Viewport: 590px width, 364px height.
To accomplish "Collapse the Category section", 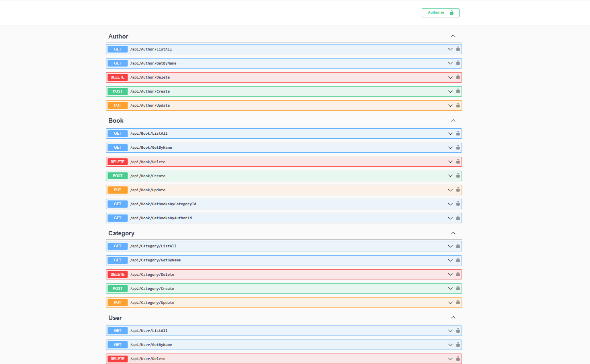I will click(x=453, y=233).
